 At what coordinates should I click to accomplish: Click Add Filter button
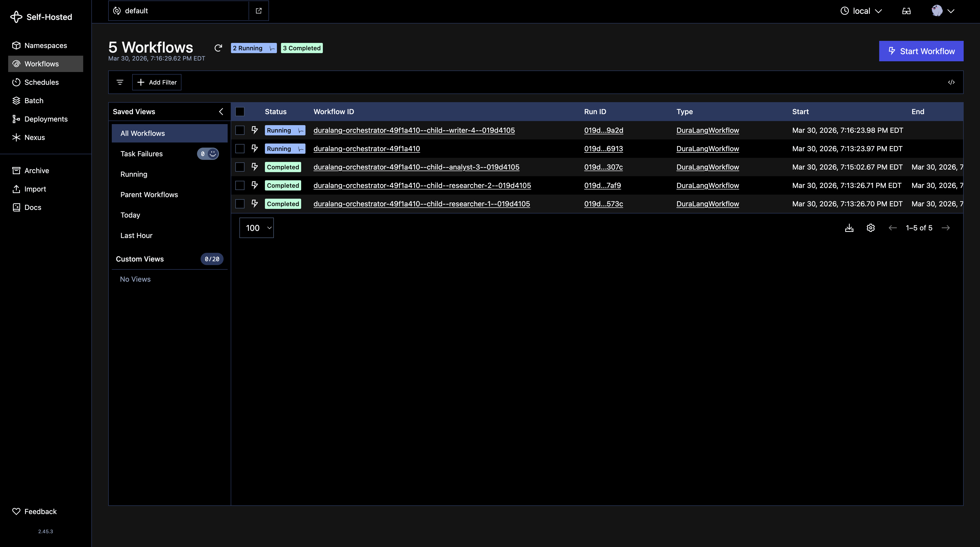157,82
